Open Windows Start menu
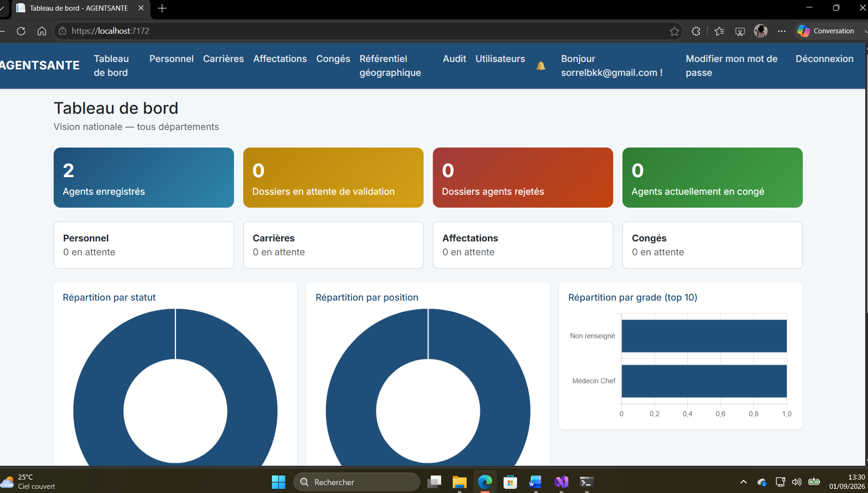Viewport: 868px width, 493px height. (x=278, y=482)
